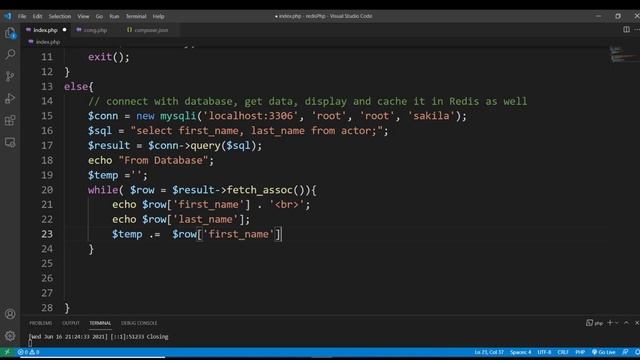Open the Edit menu

[37, 16]
